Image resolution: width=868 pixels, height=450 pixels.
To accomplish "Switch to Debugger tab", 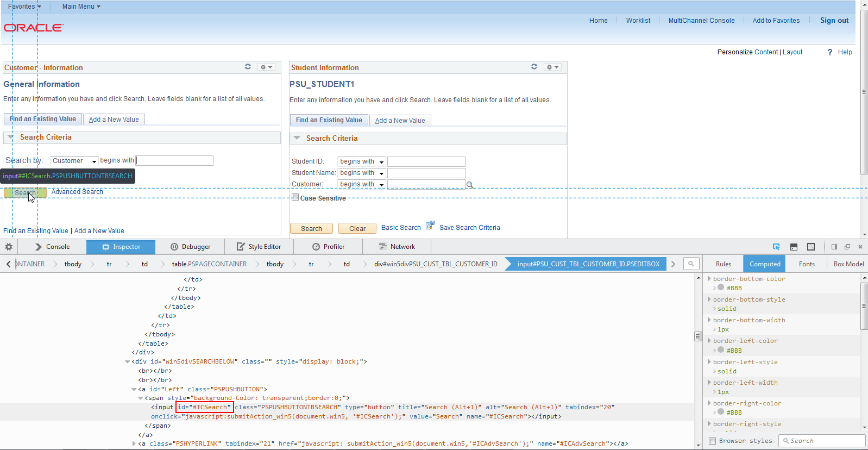I will pos(191,247).
